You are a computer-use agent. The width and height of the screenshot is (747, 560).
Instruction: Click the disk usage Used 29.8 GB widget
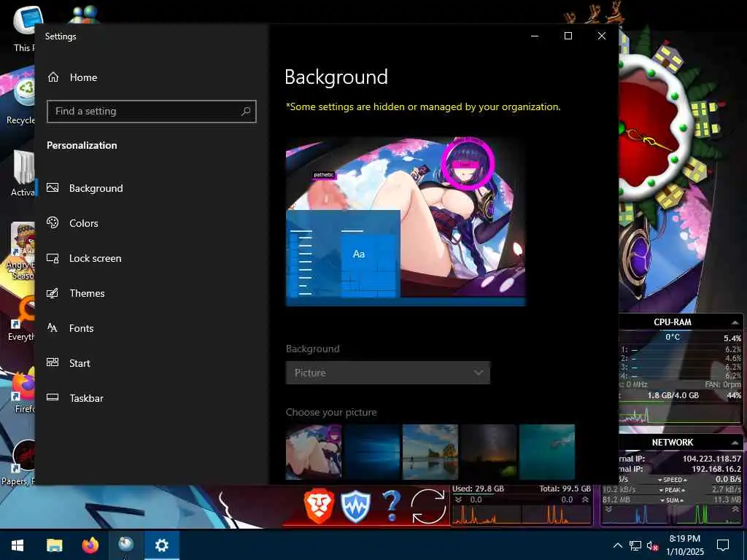point(521,505)
